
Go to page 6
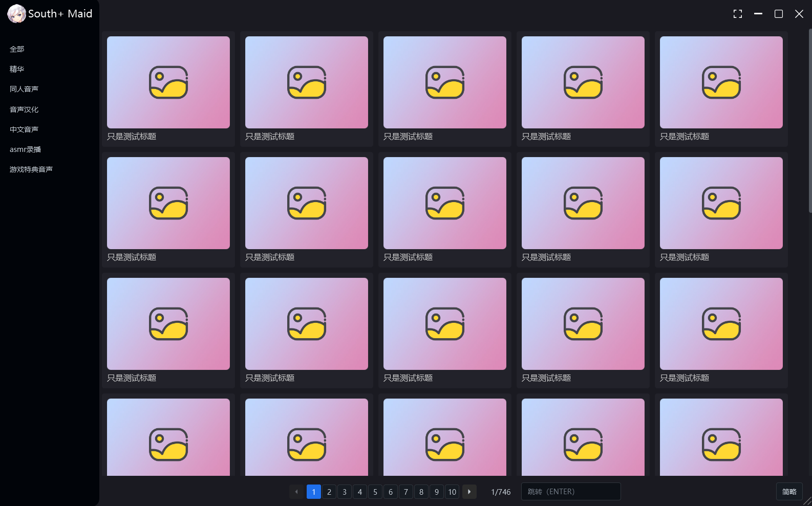tap(391, 492)
